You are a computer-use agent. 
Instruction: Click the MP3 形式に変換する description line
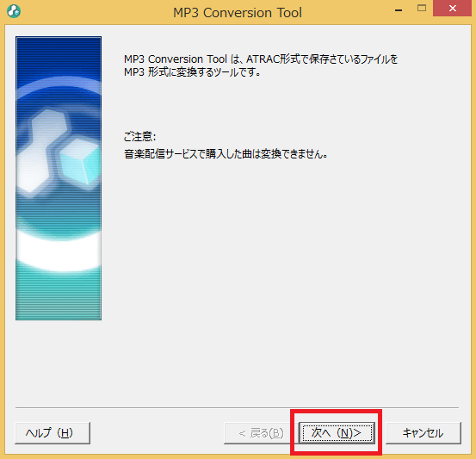tap(192, 72)
